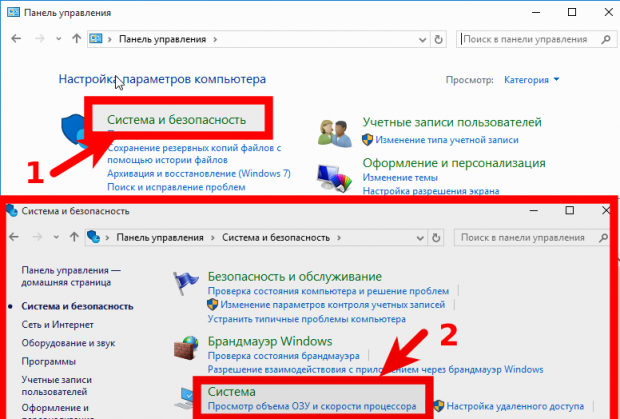This screenshot has height=419, width=620.
Task: Maximize the top 'Панель управления' window
Action: pos(572,13)
